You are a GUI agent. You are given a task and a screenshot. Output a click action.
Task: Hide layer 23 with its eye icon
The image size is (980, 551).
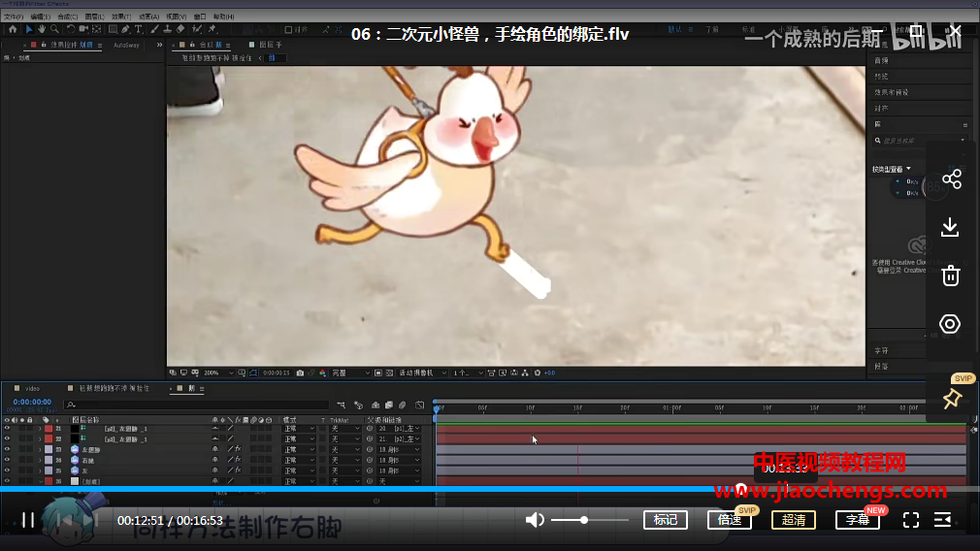(x=7, y=450)
